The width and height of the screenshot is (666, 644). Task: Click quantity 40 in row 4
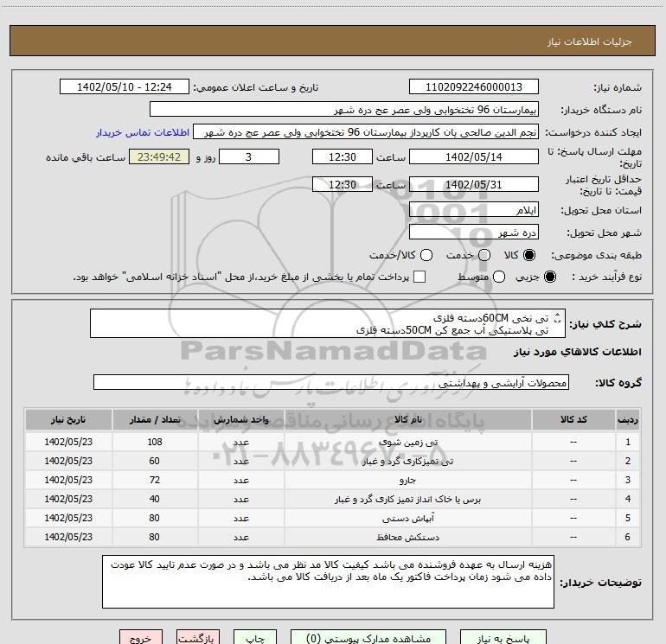pyautogui.click(x=155, y=500)
